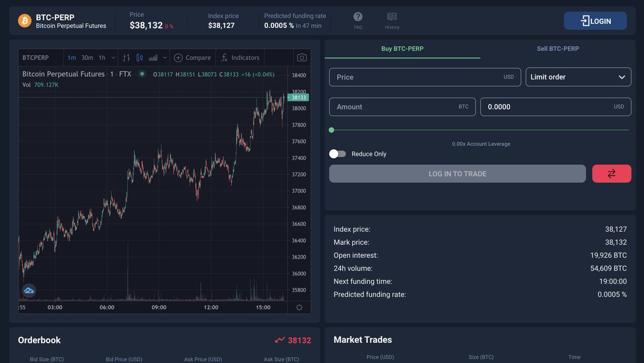Switch to the Sell BTC-PERP tab
Image resolution: width=644 pixels, height=363 pixels.
[558, 49]
